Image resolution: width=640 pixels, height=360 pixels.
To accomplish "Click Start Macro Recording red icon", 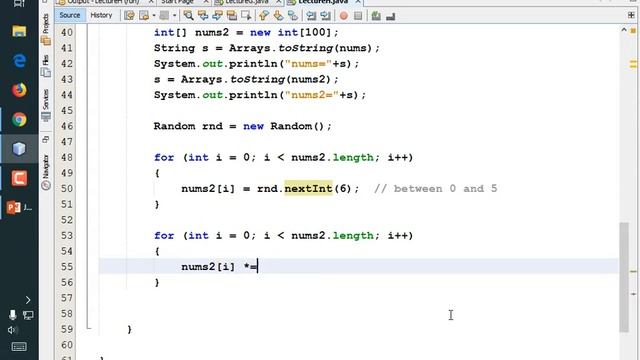I will click(x=344, y=16).
